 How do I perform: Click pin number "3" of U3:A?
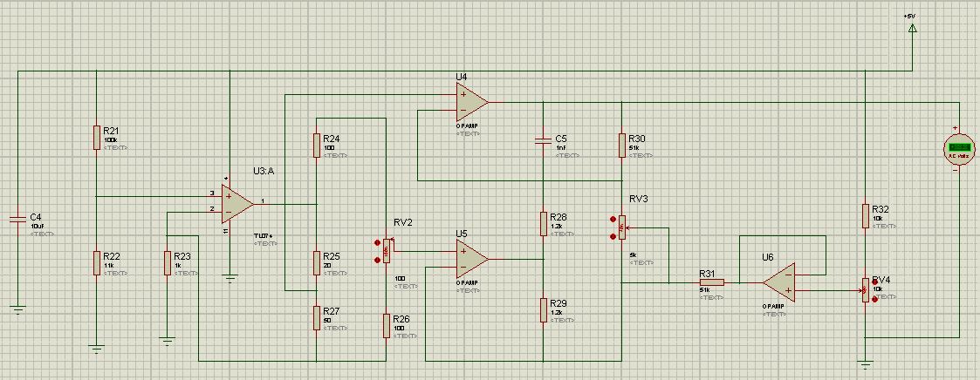pyautogui.click(x=212, y=193)
